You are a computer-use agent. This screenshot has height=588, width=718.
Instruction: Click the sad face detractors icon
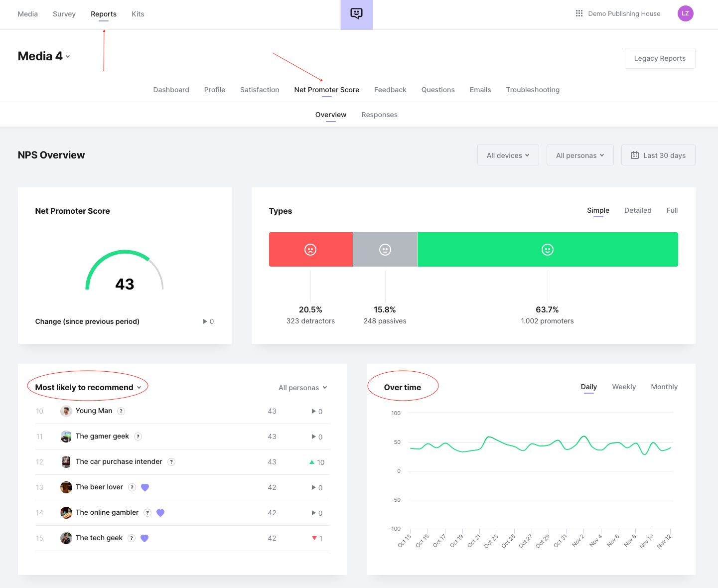point(310,250)
